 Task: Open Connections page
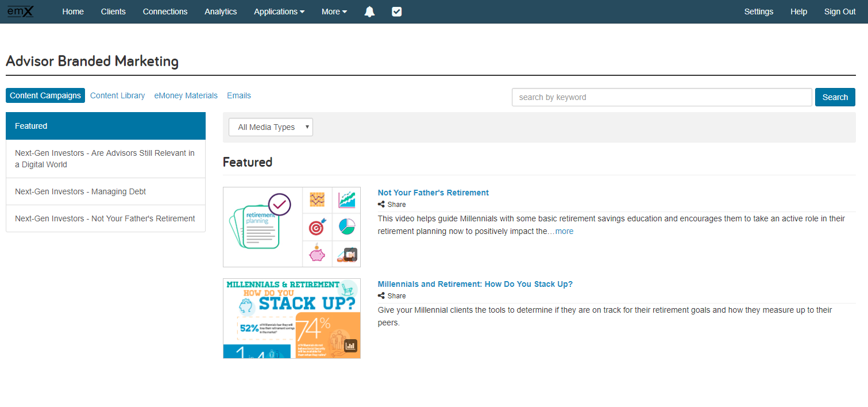point(165,11)
